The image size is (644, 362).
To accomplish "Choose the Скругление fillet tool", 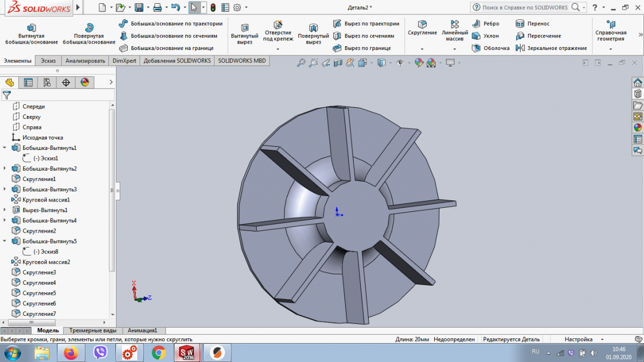I will (x=422, y=25).
